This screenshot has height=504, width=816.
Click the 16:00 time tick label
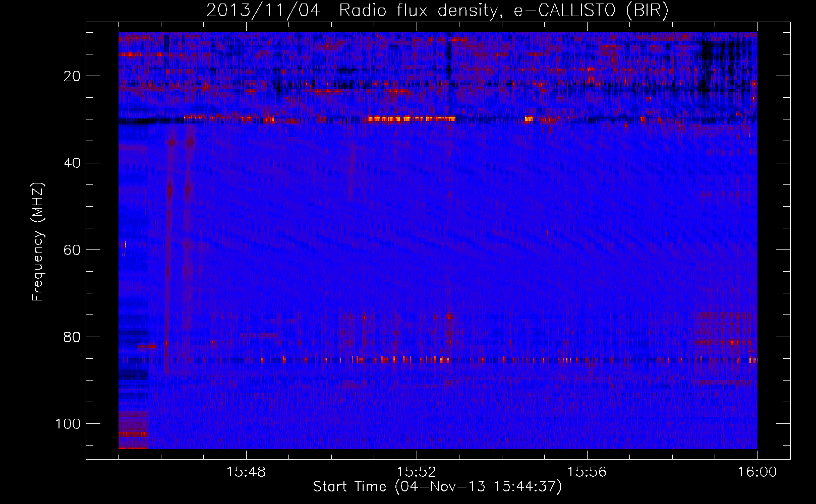tap(757, 472)
